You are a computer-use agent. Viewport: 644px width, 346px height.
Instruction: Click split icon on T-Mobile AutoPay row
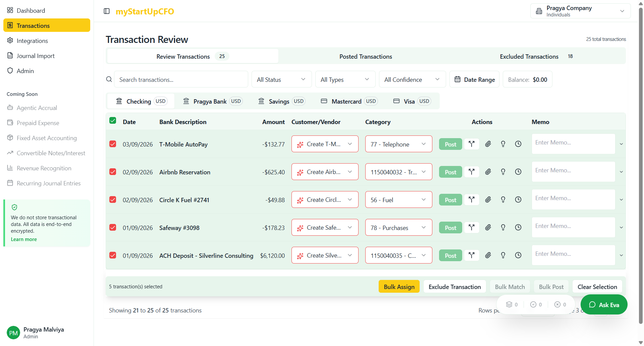(x=472, y=144)
